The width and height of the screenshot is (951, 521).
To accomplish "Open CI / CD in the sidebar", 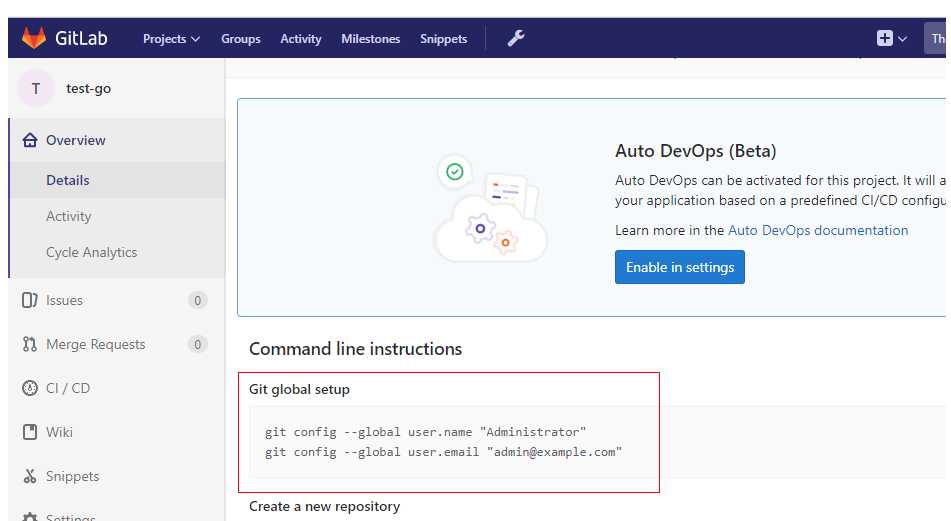I will pos(68,388).
